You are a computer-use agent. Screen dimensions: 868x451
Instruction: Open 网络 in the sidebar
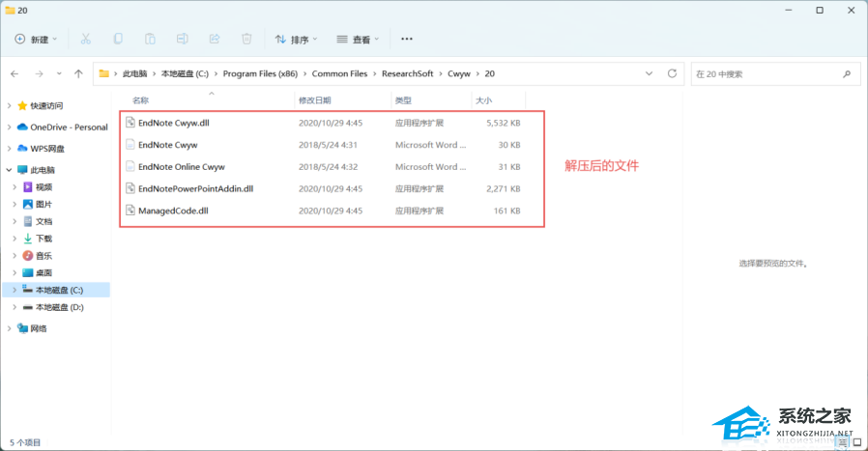39,328
